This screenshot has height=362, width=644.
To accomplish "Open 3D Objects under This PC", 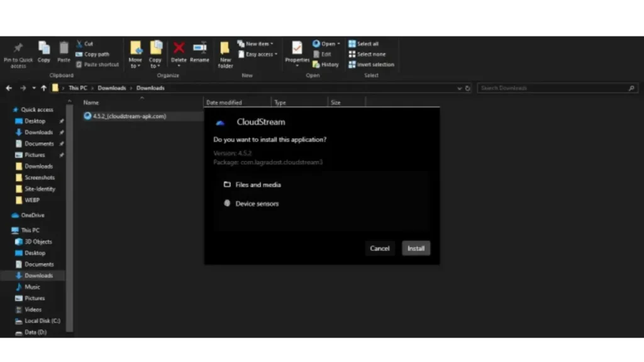I will tap(34, 242).
